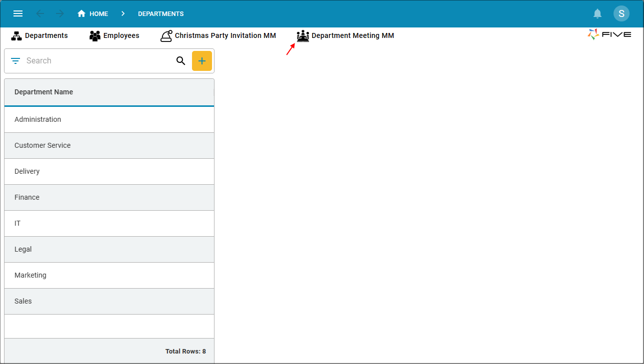Open the hamburger menu icon
Viewport: 644px width, 364px height.
pos(18,13)
